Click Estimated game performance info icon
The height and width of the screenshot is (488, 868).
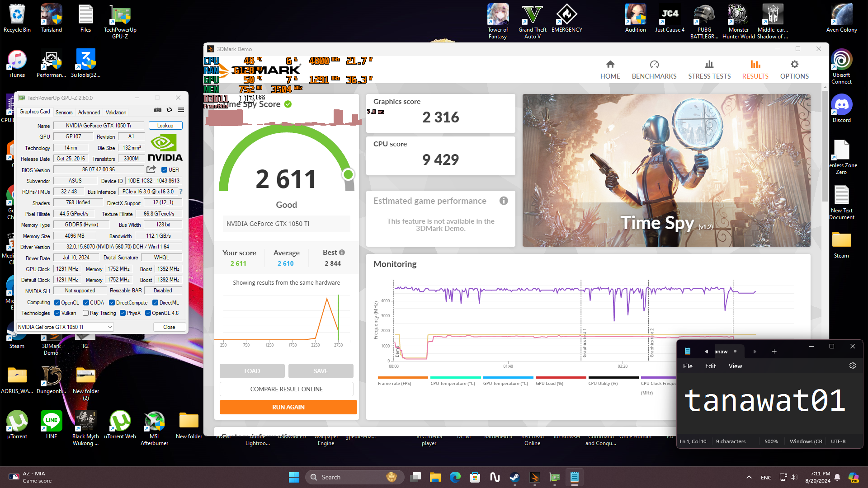click(x=503, y=201)
